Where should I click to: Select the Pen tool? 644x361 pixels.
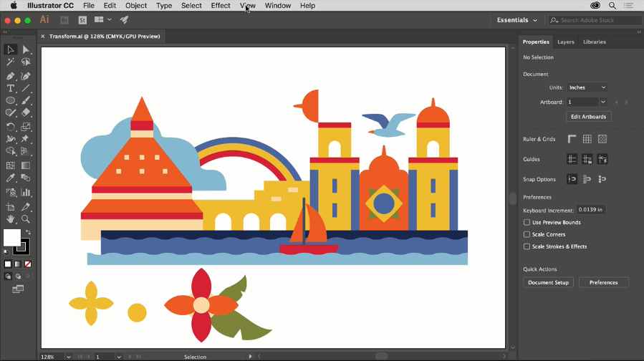point(10,76)
